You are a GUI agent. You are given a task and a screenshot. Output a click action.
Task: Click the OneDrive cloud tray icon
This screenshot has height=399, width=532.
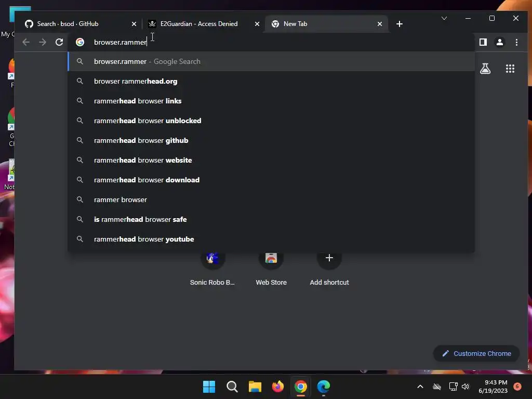437,387
